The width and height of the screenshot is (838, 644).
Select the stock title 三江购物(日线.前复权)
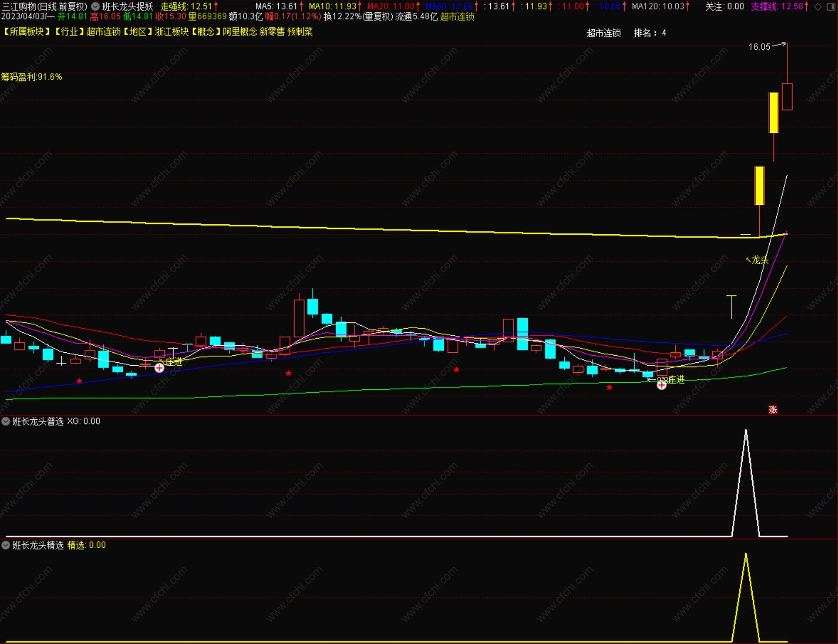tap(45, 7)
